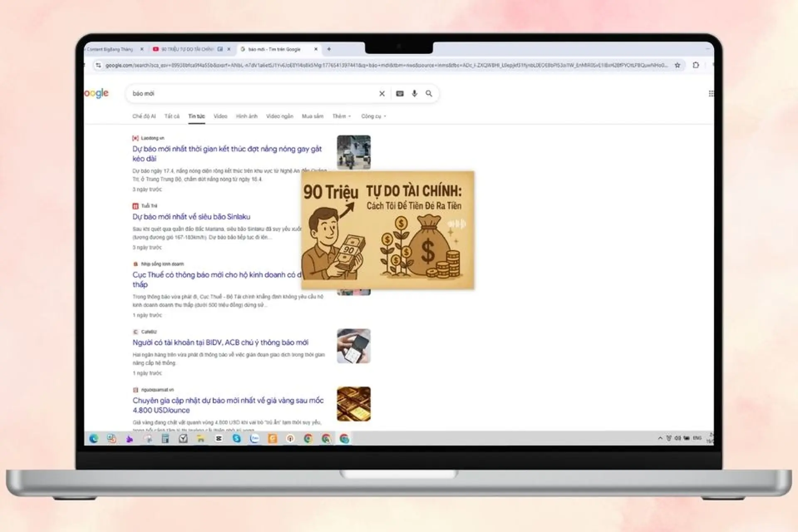The height and width of the screenshot is (532, 798).
Task: Switch to the 'Hình ảnh' results tab
Action: click(x=247, y=116)
